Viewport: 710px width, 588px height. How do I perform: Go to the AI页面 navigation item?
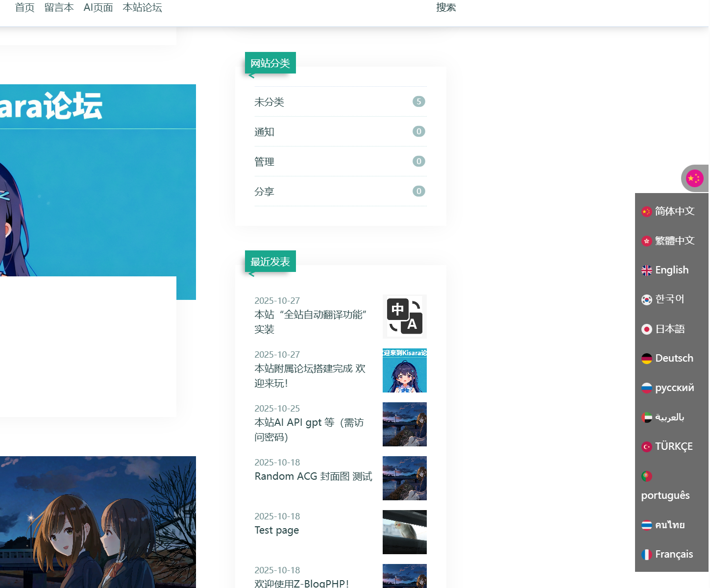[x=98, y=7]
